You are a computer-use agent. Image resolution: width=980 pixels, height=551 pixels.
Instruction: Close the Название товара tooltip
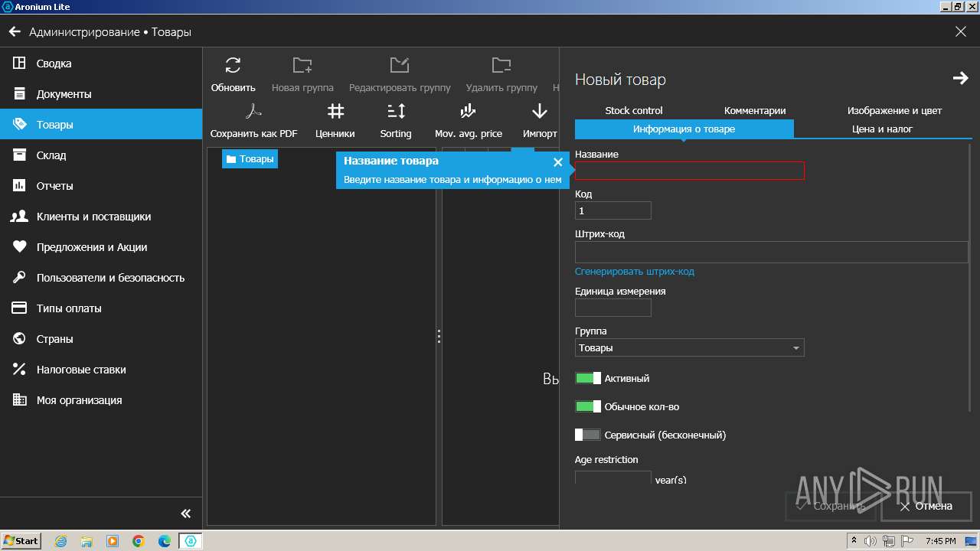558,162
